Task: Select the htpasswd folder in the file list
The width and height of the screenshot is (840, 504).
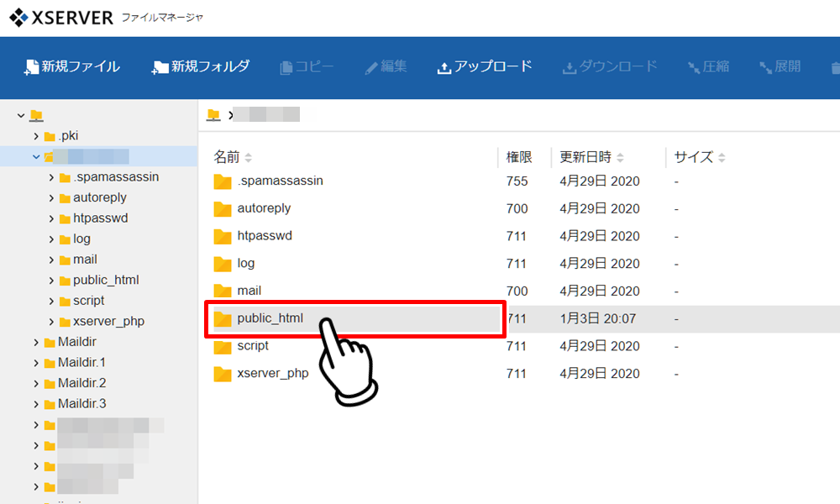Action: [265, 236]
